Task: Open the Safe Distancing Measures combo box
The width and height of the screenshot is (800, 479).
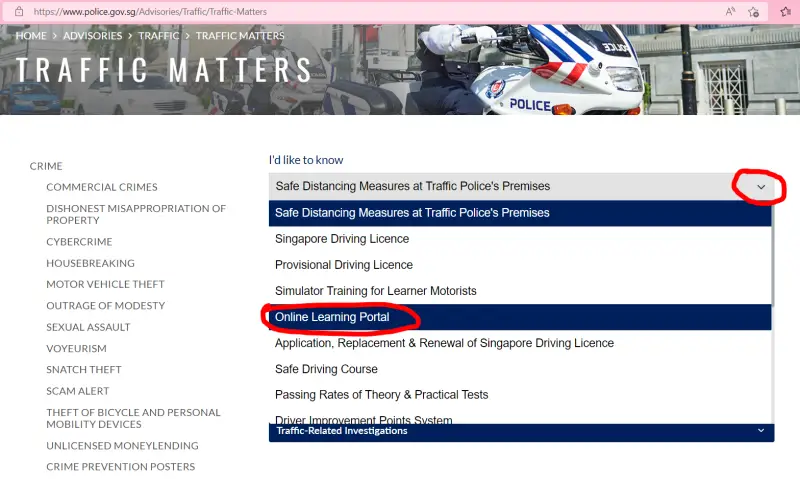Action: (x=521, y=186)
